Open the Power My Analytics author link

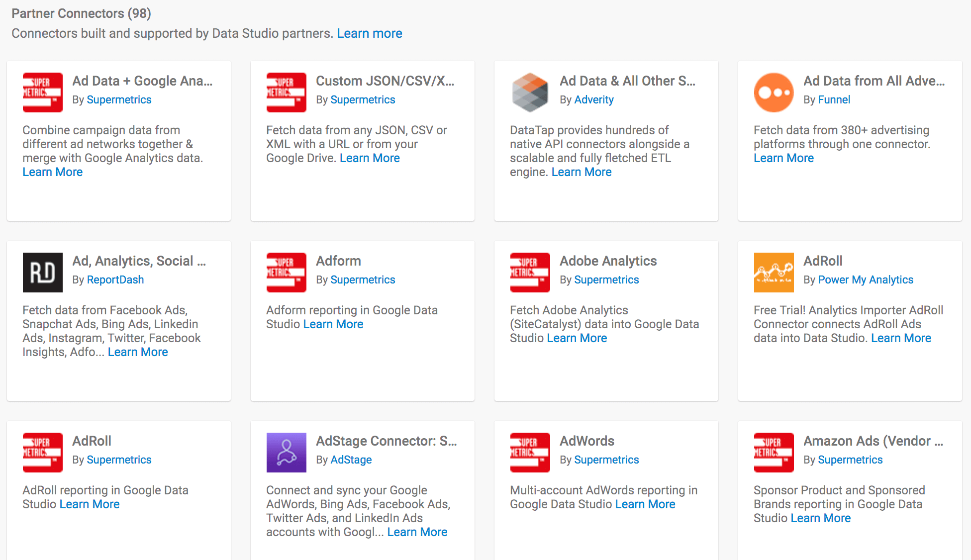click(866, 280)
